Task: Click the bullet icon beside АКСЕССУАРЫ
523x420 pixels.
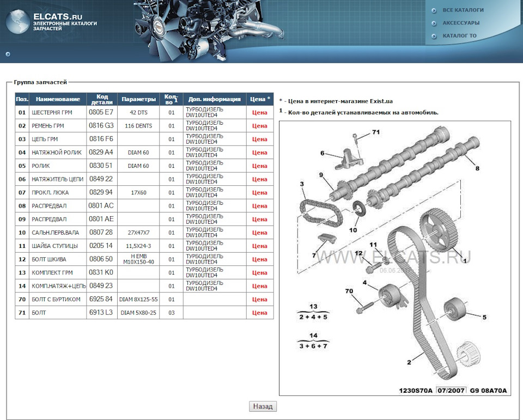Action: pos(434,23)
